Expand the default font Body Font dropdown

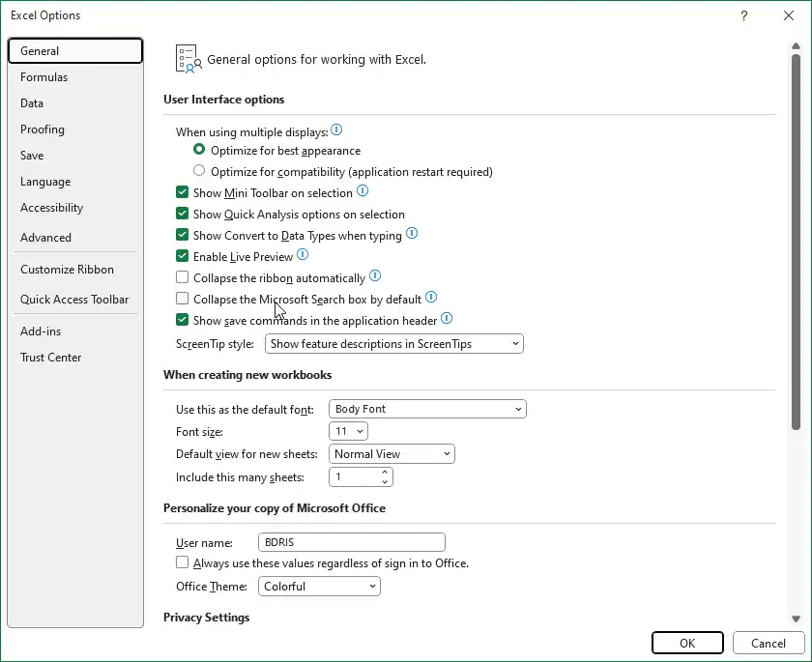427,409
